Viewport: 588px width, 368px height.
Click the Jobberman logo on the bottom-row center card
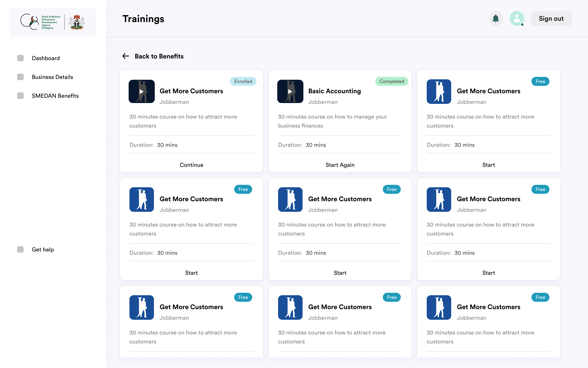pos(290,307)
